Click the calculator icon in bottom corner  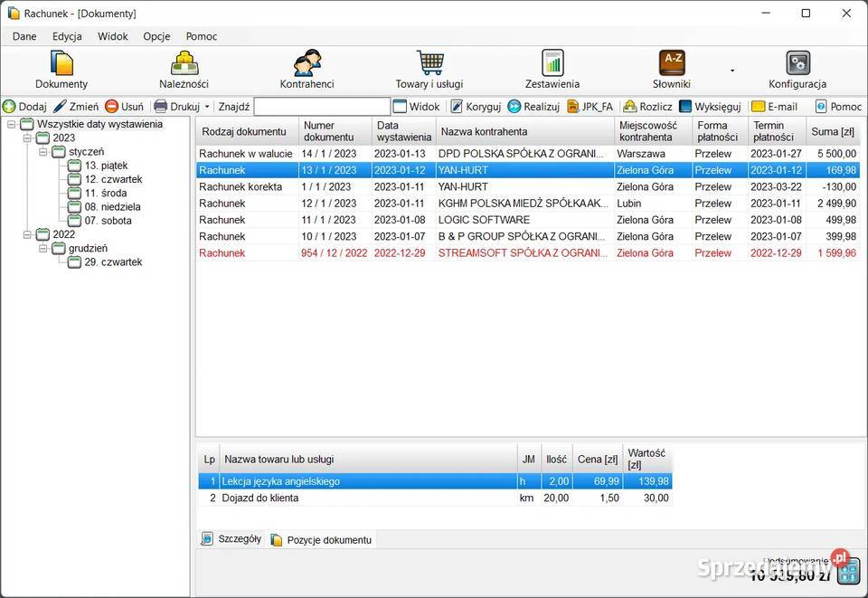point(848,573)
